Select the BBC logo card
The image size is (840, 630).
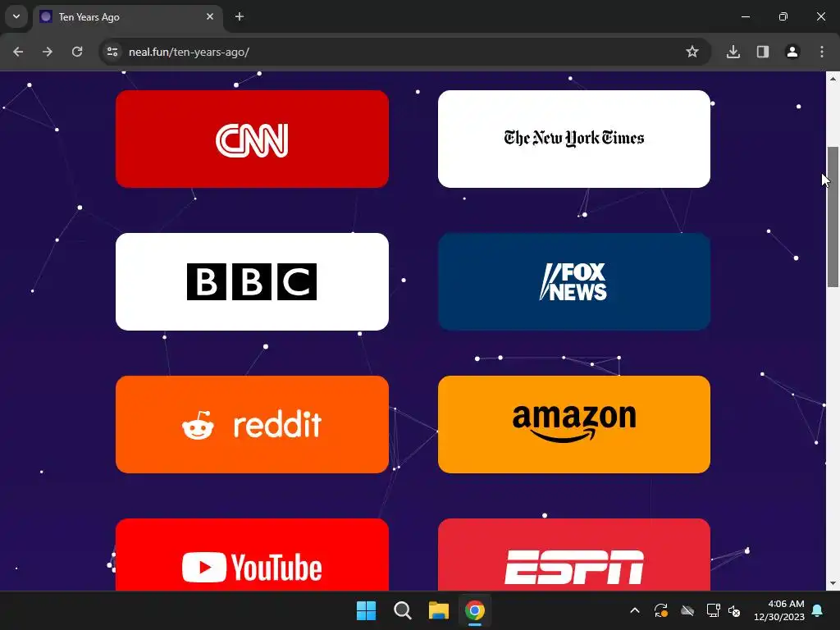click(252, 281)
